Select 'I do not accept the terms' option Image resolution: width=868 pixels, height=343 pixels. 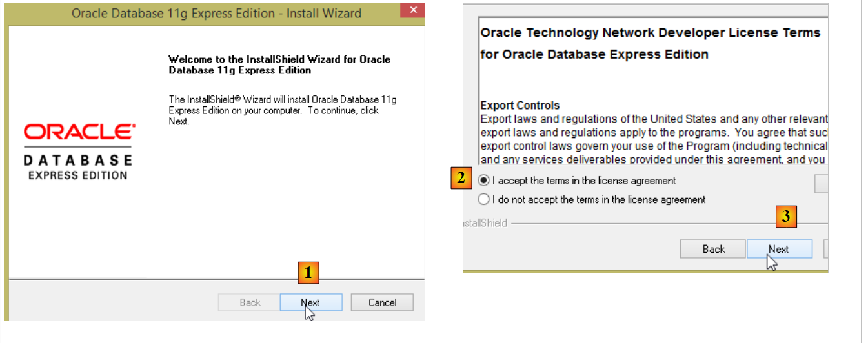pyautogui.click(x=484, y=200)
